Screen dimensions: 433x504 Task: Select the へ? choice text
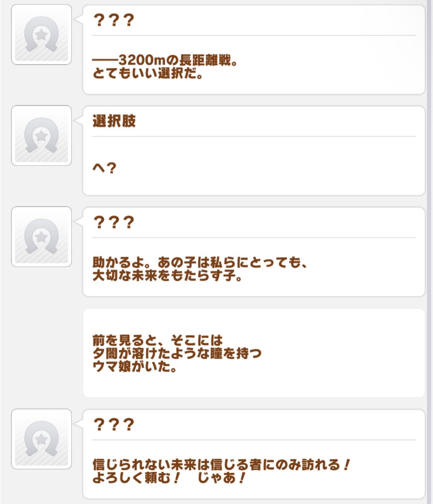pos(105,168)
